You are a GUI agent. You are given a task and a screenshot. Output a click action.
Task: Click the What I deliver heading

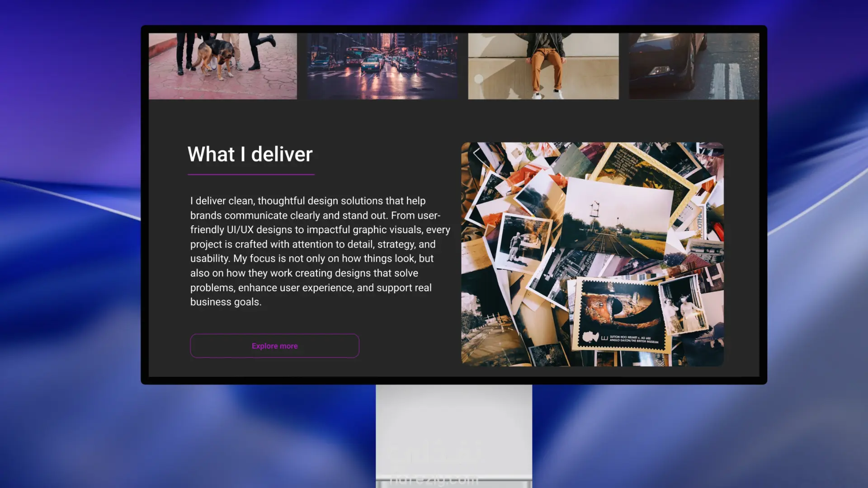coord(250,154)
